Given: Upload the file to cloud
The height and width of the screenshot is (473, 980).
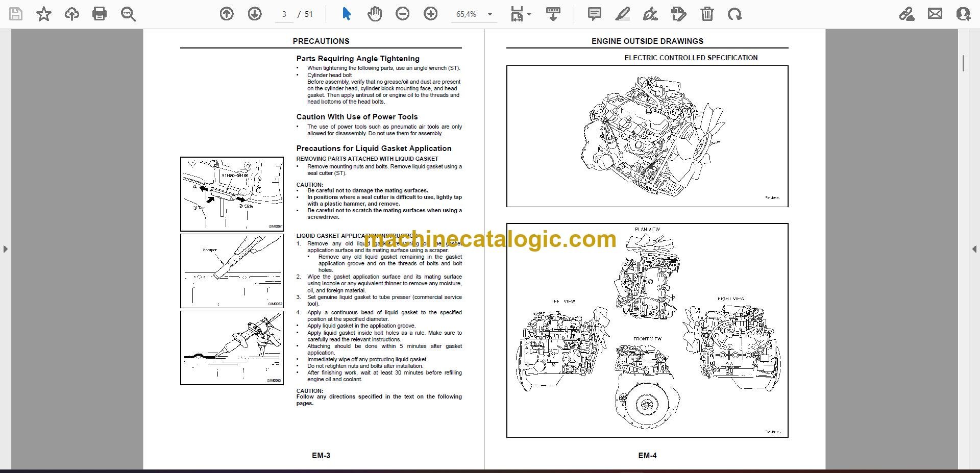Looking at the screenshot, I should point(71,14).
